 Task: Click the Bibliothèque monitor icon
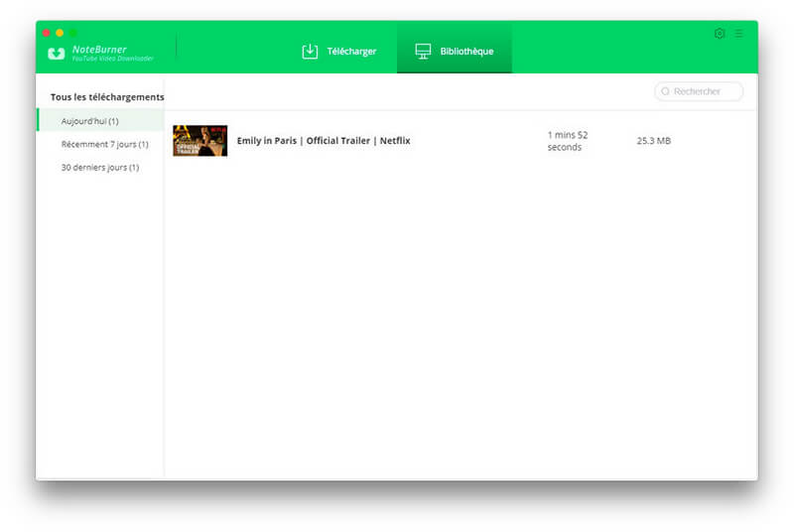pos(423,52)
